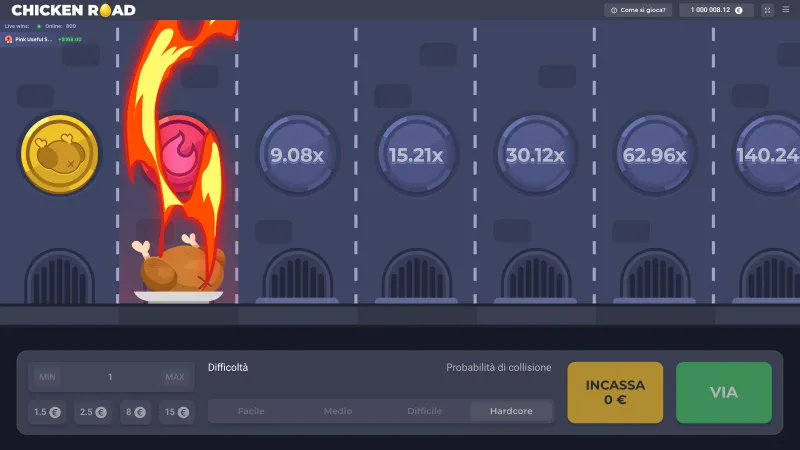Set bet to MIN
This screenshot has width=800, height=450.
tap(47, 377)
